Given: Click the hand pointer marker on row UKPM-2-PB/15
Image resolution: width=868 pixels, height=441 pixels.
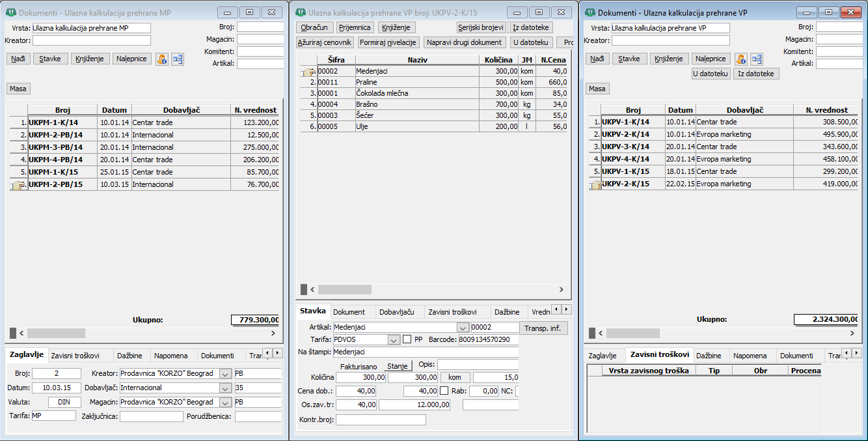Looking at the screenshot, I should click(17, 185).
